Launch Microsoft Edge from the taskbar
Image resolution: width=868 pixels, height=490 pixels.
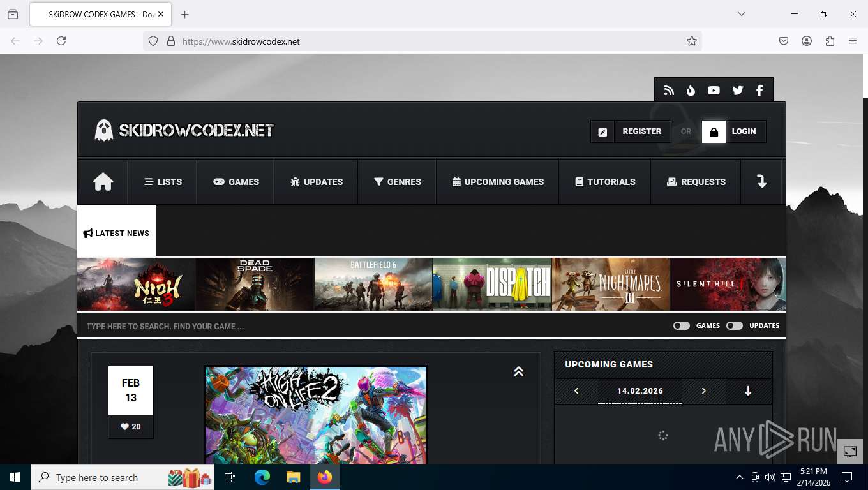[262, 477]
